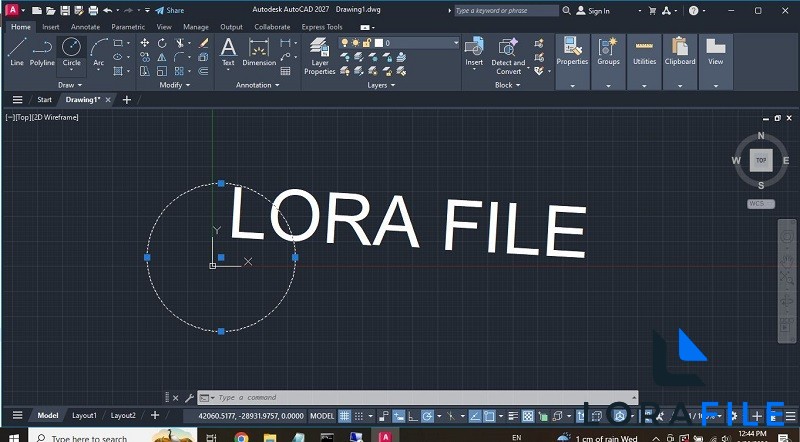The width and height of the screenshot is (800, 442).
Task: Click the Fillet tool icon
Action: [x=180, y=57]
